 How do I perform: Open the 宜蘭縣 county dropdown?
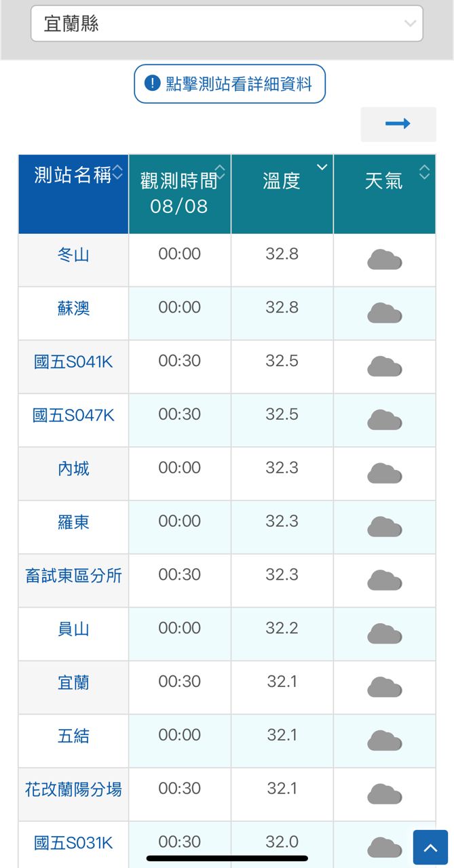(227, 24)
